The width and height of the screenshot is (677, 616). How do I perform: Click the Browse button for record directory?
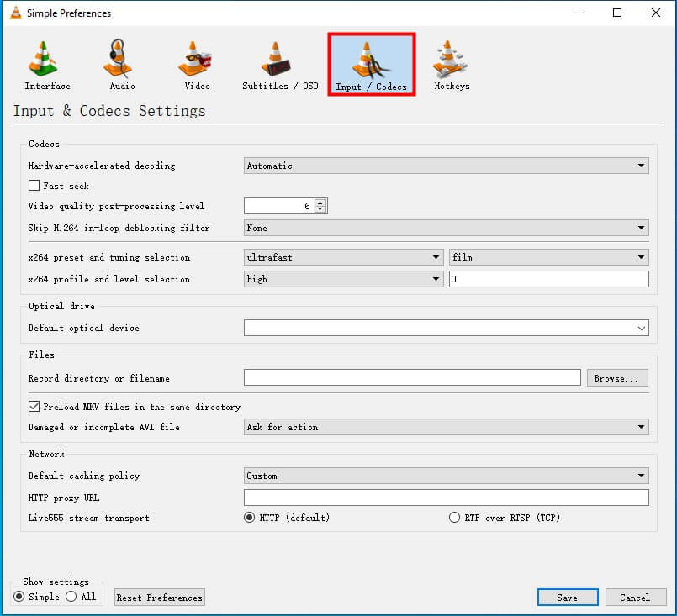617,377
